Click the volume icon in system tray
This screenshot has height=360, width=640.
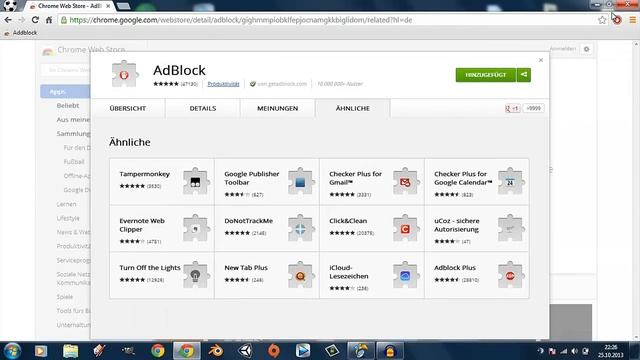[x=574, y=351]
